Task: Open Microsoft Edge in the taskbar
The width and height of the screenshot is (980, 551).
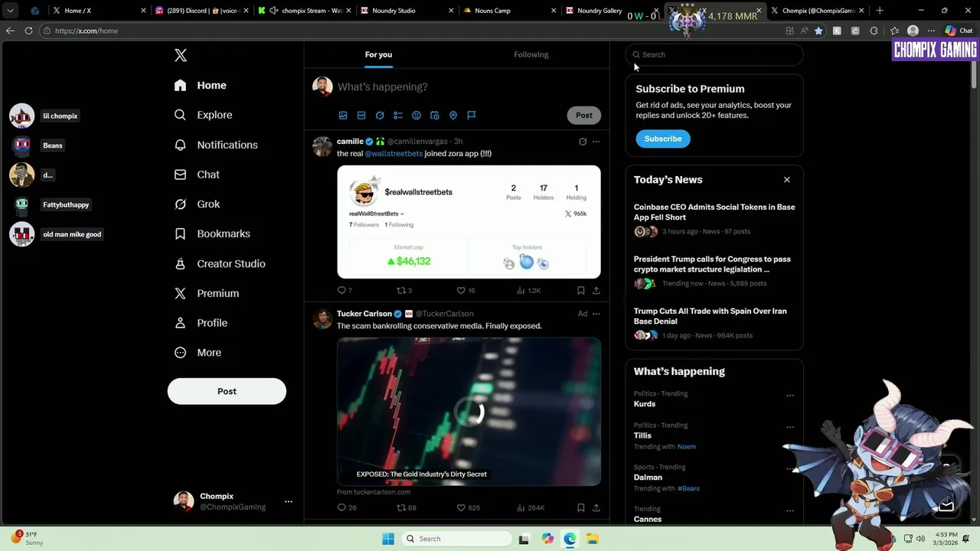Action: pyautogui.click(x=570, y=539)
